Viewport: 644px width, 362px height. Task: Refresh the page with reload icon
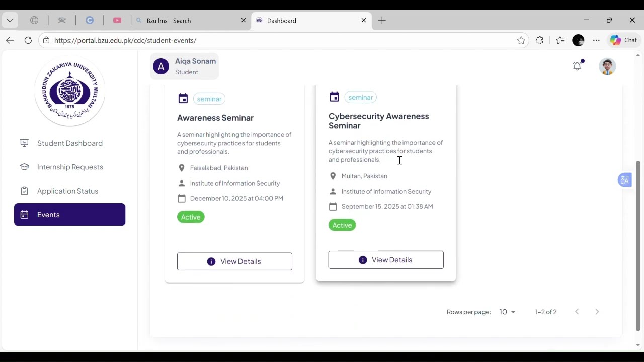(x=28, y=40)
